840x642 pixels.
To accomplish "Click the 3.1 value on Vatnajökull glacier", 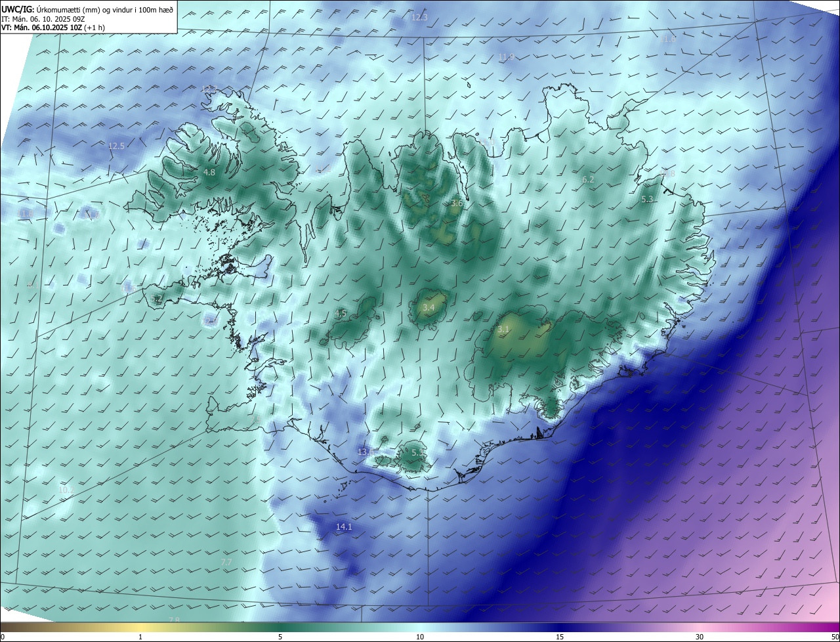I will pyautogui.click(x=503, y=329).
